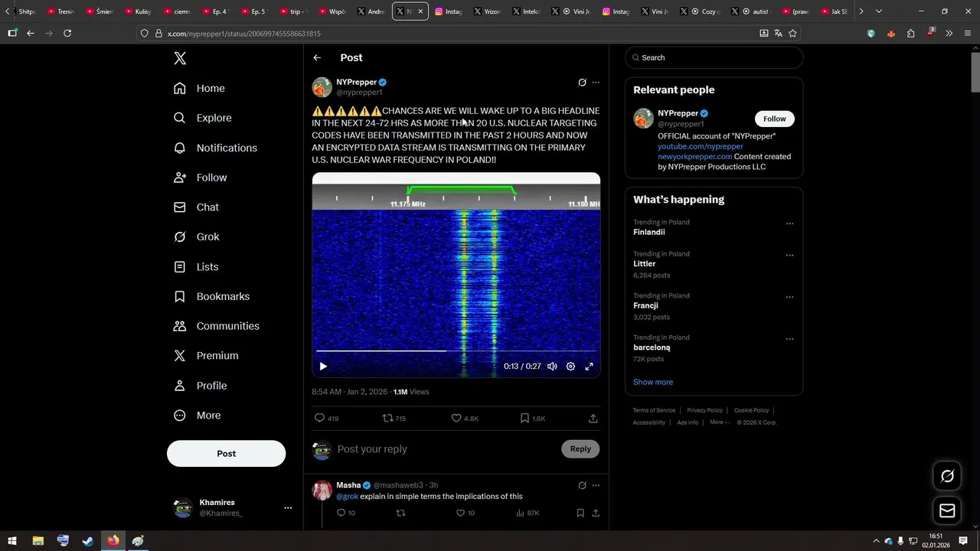Go to Home in the sidebar

(199, 88)
